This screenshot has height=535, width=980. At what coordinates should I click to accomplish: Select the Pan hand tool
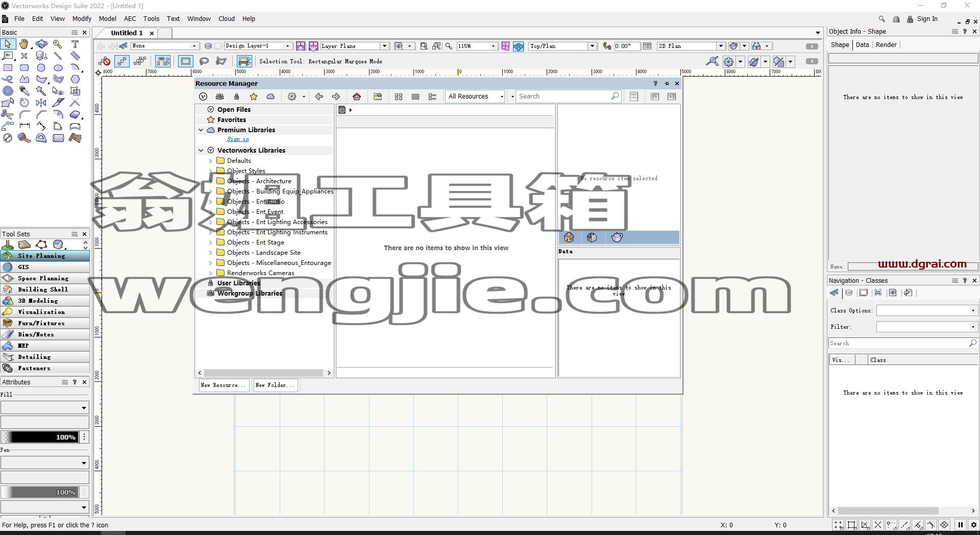tap(24, 44)
